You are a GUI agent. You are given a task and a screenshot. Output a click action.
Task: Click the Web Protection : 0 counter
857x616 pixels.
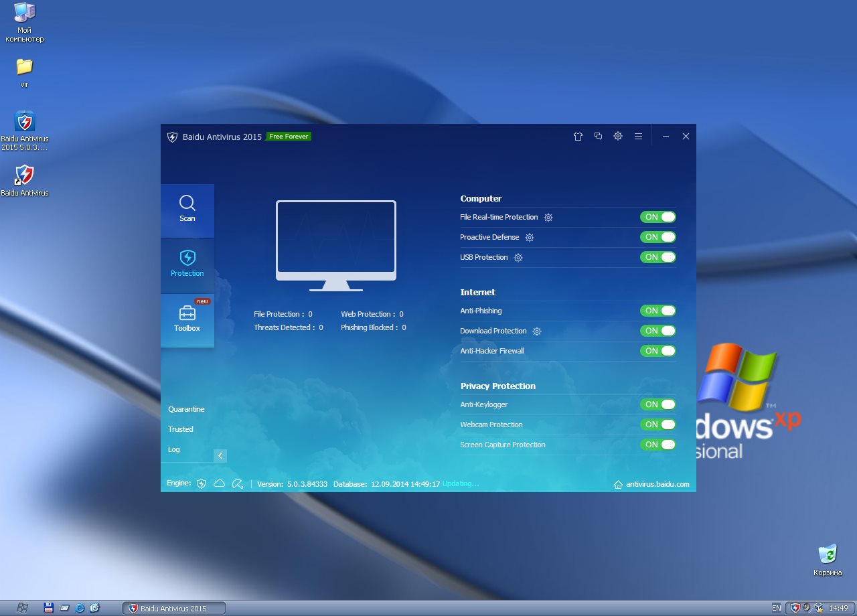(372, 314)
